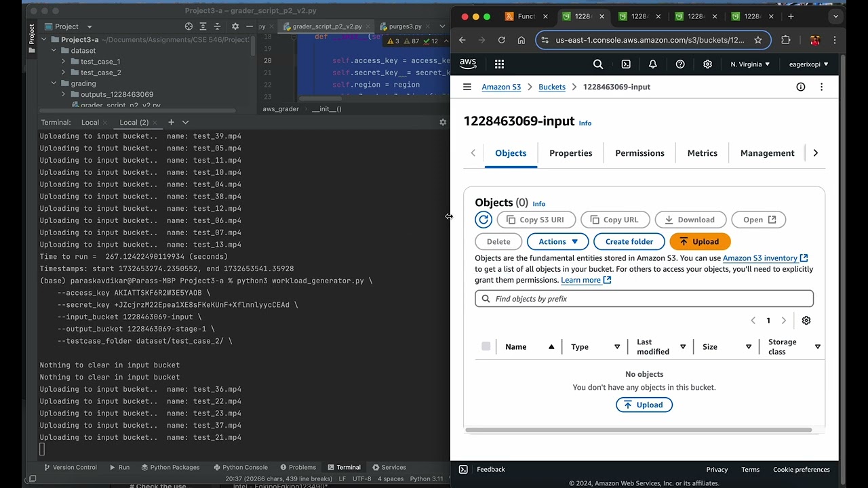Click Copy S3 URI button
This screenshot has width=868, height=488.
pos(536,220)
